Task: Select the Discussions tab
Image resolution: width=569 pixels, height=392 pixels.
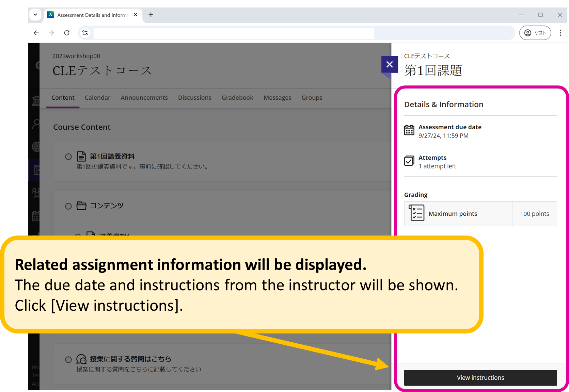Action: (x=194, y=98)
